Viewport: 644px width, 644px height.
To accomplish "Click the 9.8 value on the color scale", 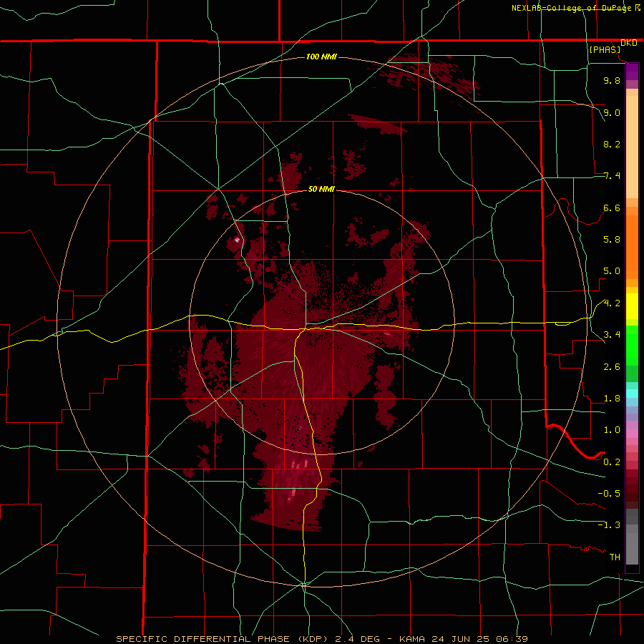I will [x=612, y=80].
